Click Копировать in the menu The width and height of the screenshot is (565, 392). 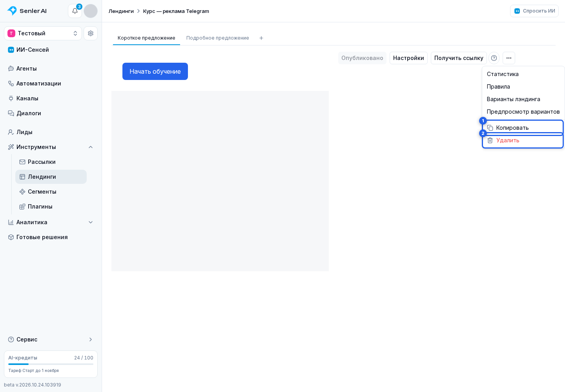tap(523, 128)
